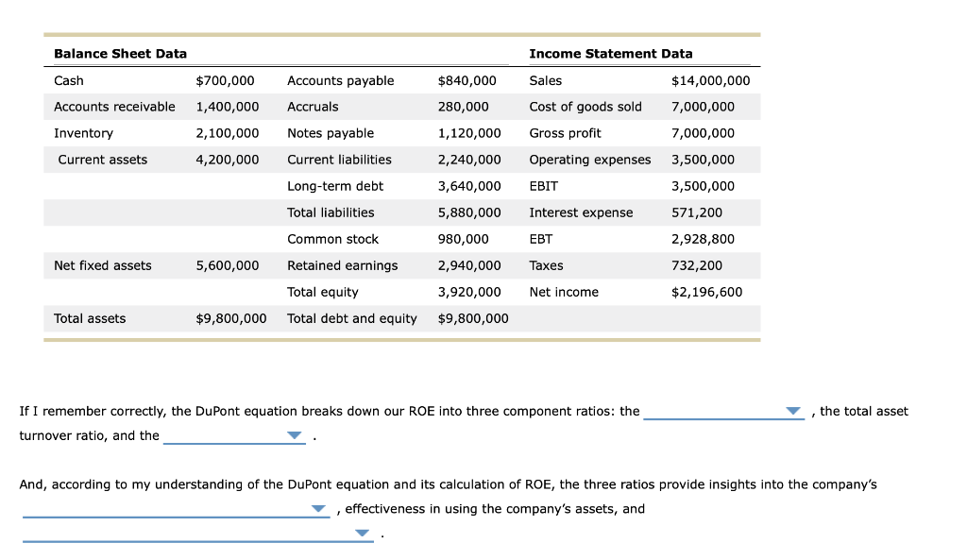
Task: Open the dropdown before 'effectiveness in using'
Action: coord(316,508)
